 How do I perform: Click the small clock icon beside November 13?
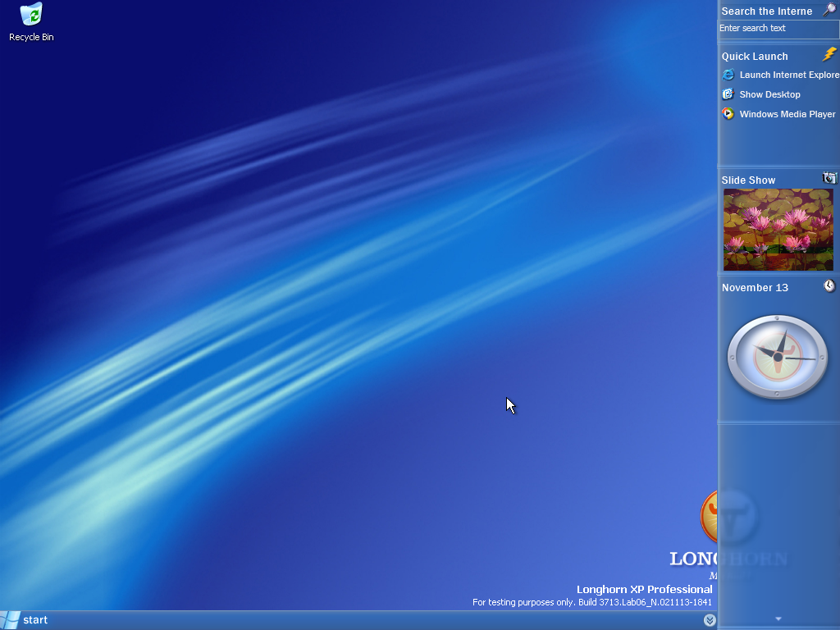coord(829,285)
